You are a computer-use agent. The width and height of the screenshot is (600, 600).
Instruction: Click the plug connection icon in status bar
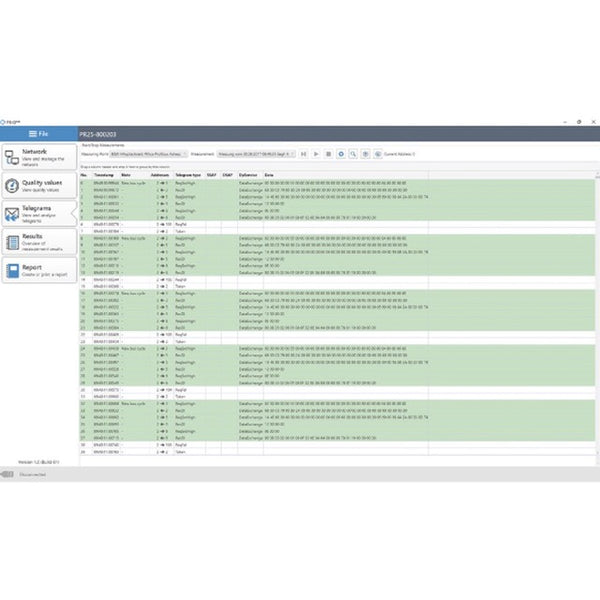[x=7, y=474]
